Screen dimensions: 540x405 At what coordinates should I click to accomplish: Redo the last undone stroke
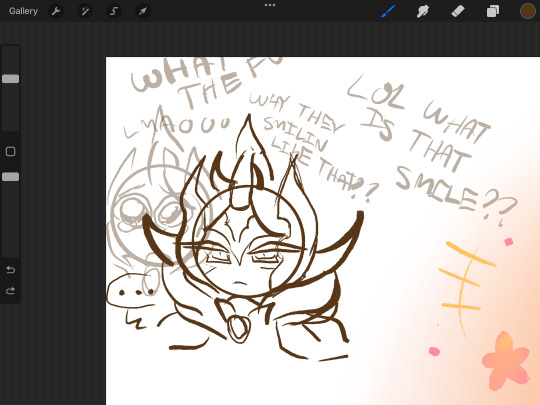(11, 291)
